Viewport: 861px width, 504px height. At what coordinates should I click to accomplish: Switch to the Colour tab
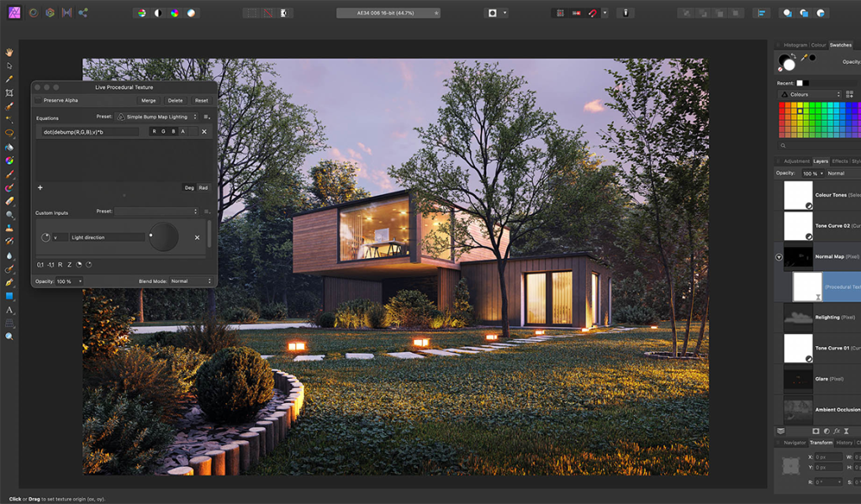click(818, 45)
